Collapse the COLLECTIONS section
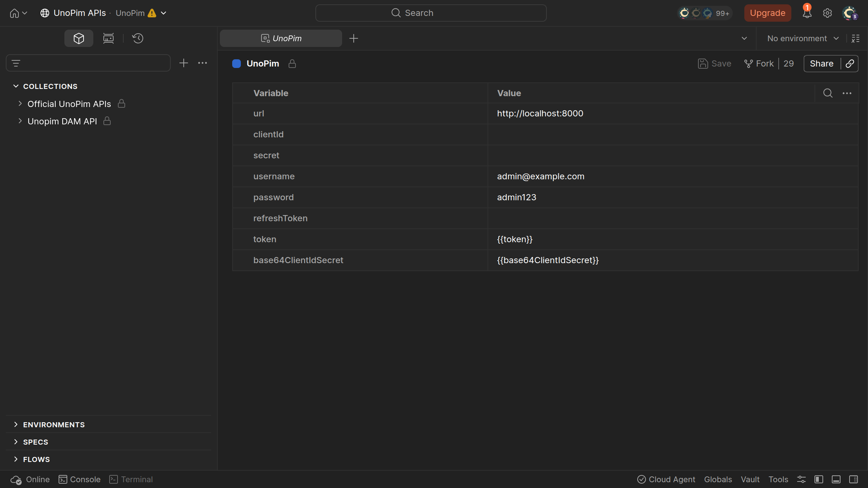Viewport: 868px width, 488px height. point(16,86)
